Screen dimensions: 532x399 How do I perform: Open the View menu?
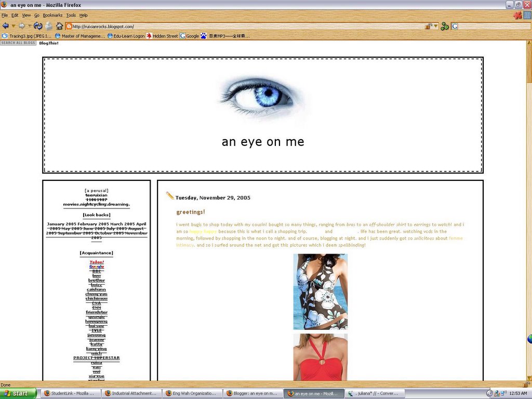click(x=26, y=15)
